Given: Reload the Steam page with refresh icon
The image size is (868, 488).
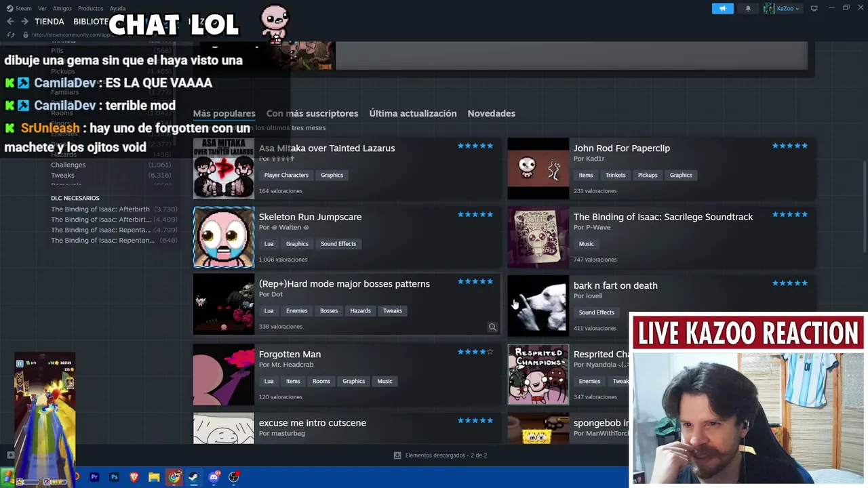Looking at the screenshot, I should 10,35.
